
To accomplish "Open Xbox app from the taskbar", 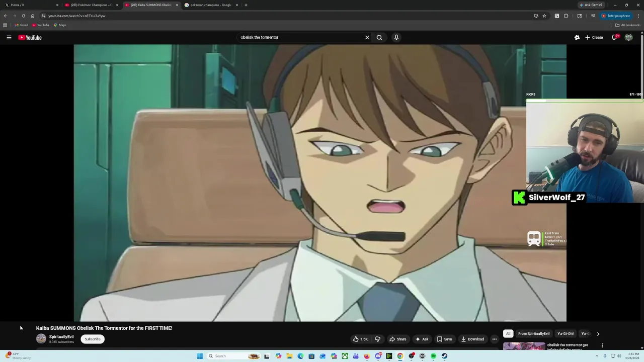I will click(345, 356).
